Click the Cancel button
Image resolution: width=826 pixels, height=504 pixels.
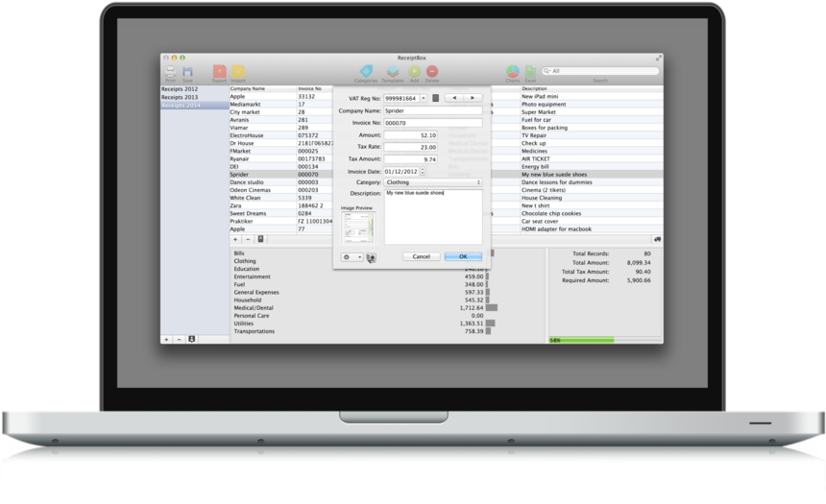421,256
